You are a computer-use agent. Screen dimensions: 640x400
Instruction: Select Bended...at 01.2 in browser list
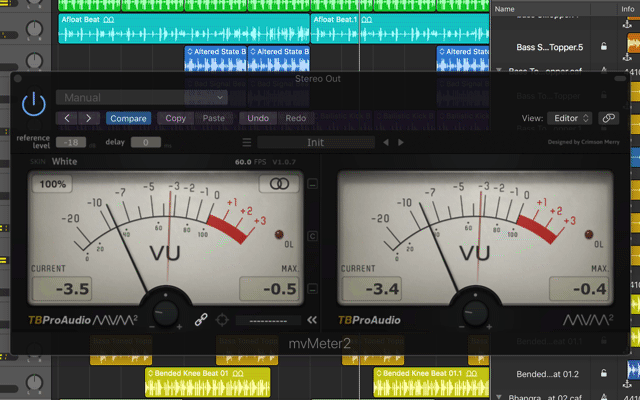pyautogui.click(x=547, y=374)
